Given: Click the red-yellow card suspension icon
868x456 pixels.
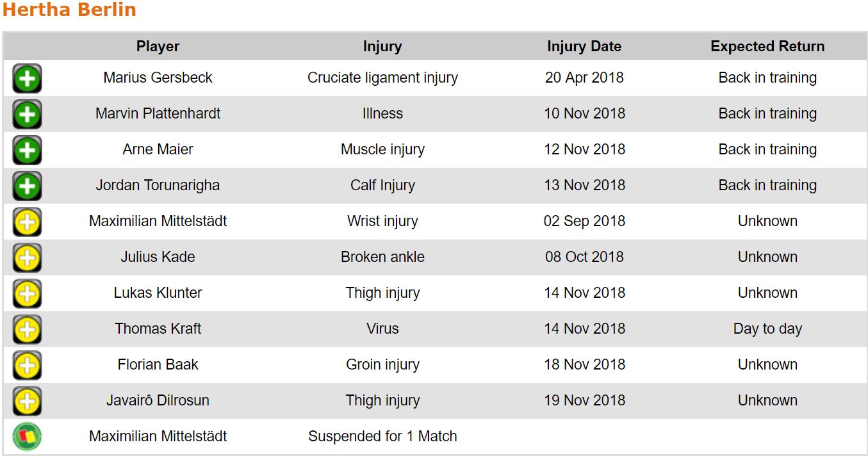Looking at the screenshot, I should click(x=27, y=437).
